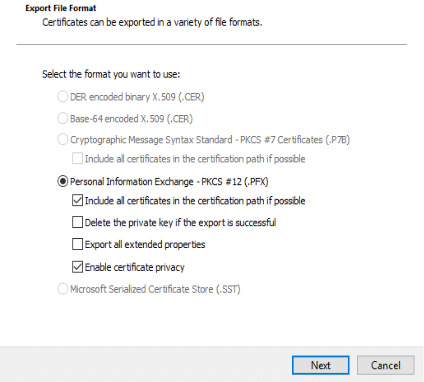This screenshot has height=382, width=424.
Task: Click the 'Certificates can be exported' description text
Action: click(152, 22)
